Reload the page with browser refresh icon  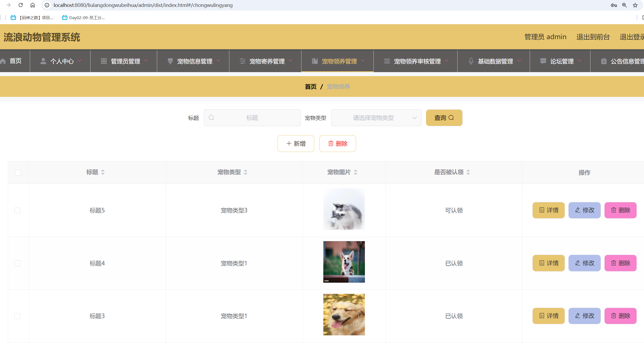click(21, 5)
